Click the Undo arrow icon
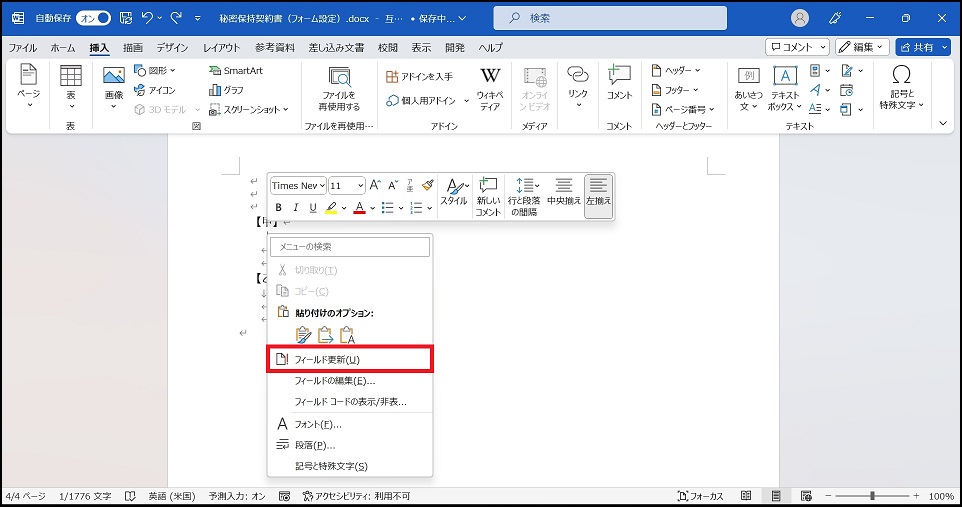 (147, 18)
